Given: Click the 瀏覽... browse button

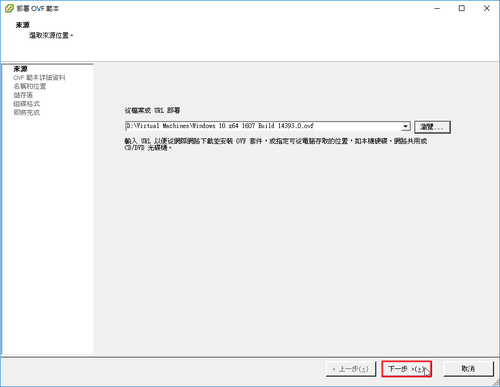Looking at the screenshot, I should tap(432, 127).
